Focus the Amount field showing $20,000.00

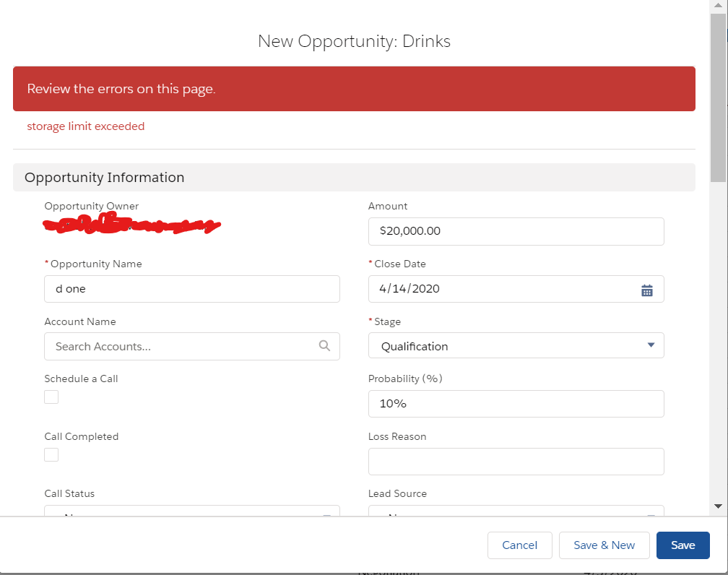[516, 231]
